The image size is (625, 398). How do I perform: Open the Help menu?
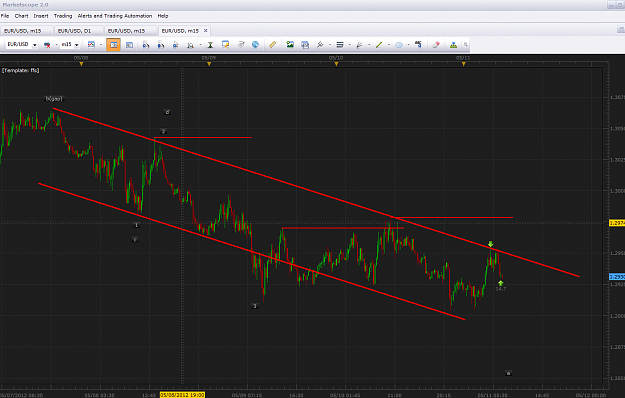coord(163,16)
